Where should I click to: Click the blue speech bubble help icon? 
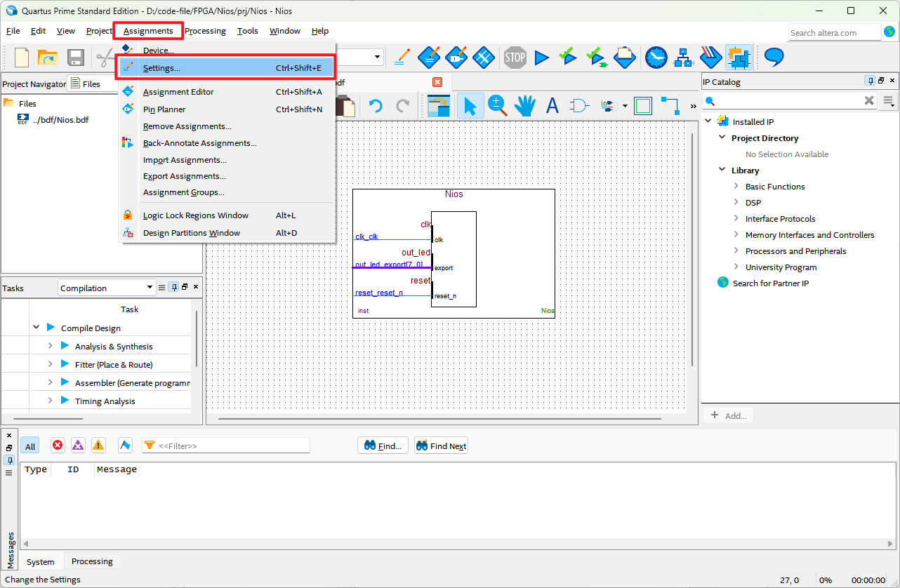pyautogui.click(x=774, y=57)
